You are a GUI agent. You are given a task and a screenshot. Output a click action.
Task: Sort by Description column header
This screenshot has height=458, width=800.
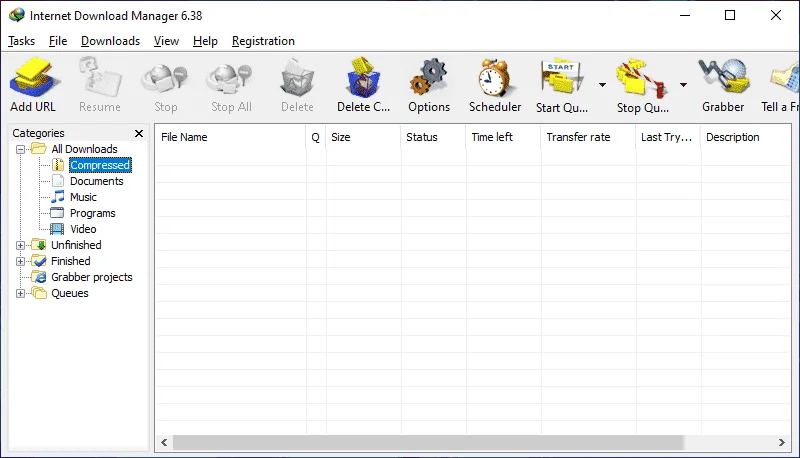pos(746,137)
